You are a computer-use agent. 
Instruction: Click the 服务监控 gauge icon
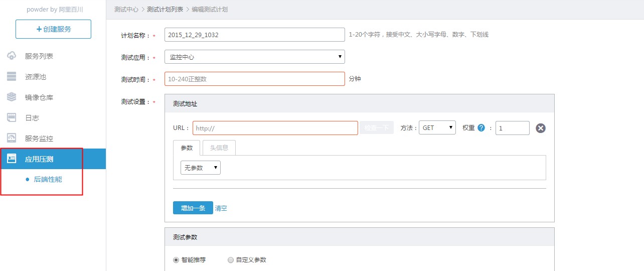(x=12, y=139)
